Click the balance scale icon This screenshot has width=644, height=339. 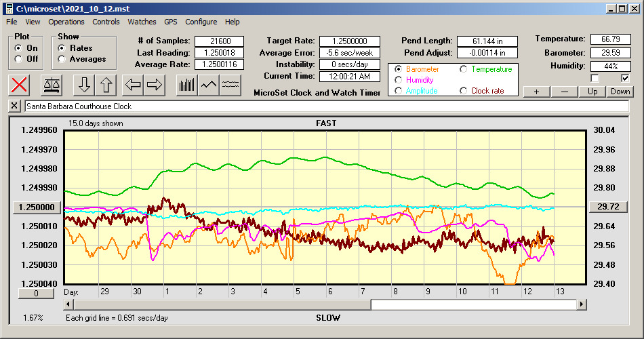coord(51,85)
